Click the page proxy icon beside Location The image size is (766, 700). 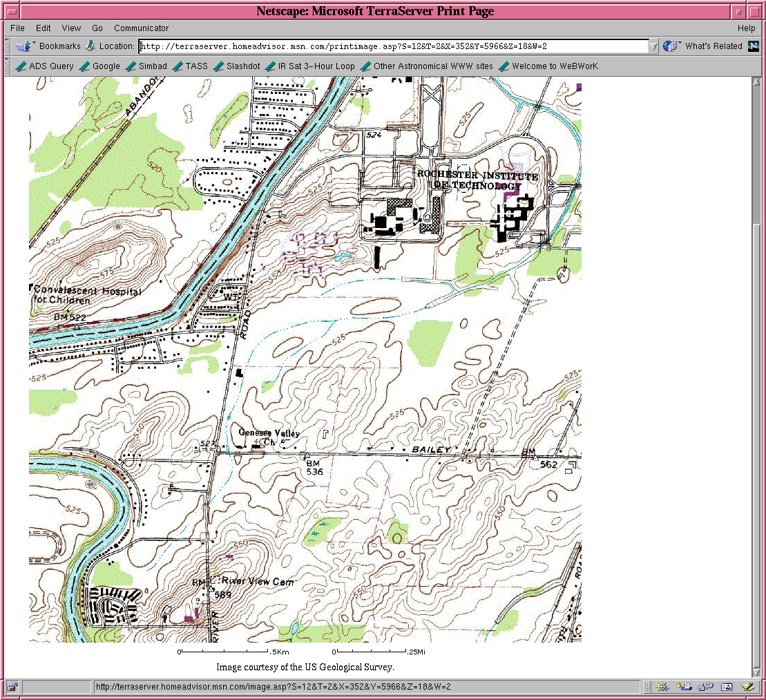tap(90, 46)
